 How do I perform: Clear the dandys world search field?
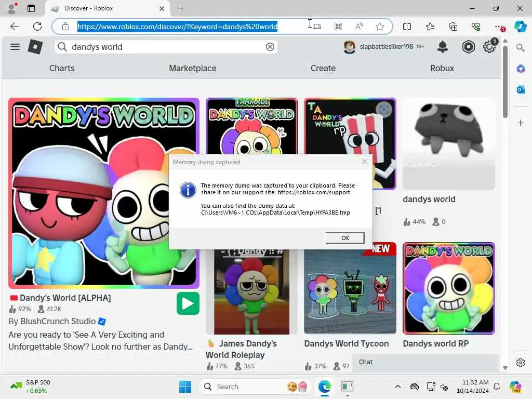(270, 47)
